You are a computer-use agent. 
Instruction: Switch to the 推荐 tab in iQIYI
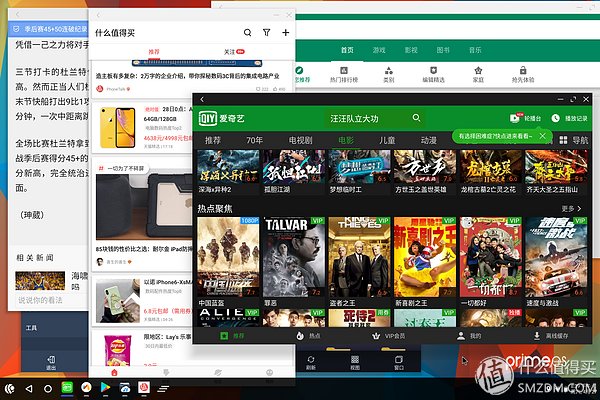[213, 140]
